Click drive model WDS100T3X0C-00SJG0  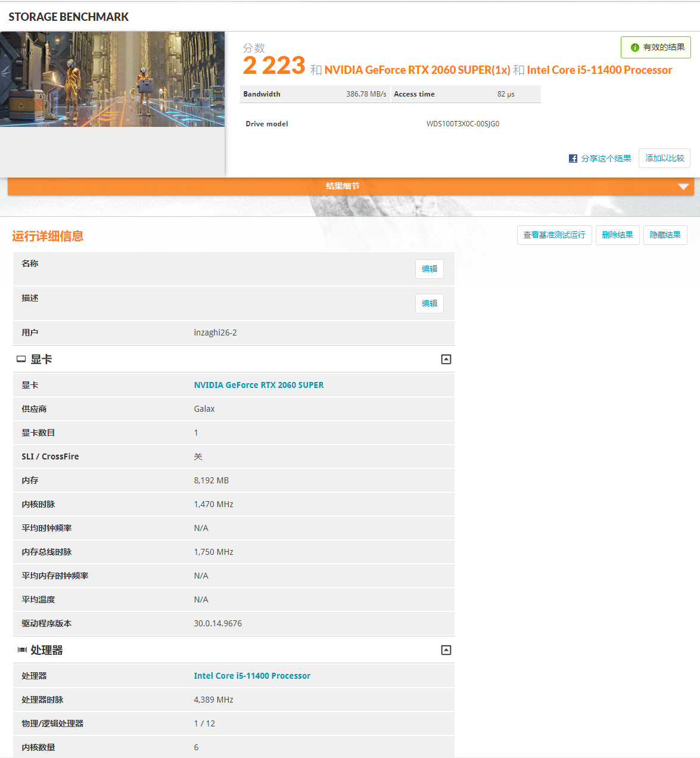(x=463, y=124)
